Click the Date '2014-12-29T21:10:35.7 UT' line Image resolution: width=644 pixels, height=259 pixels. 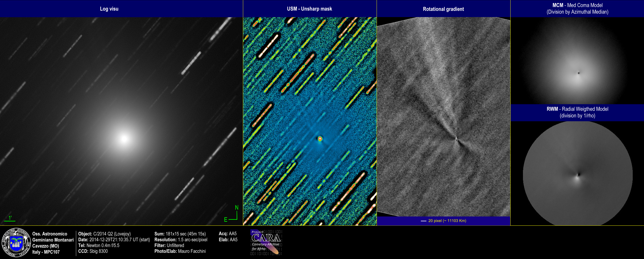pyautogui.click(x=114, y=239)
